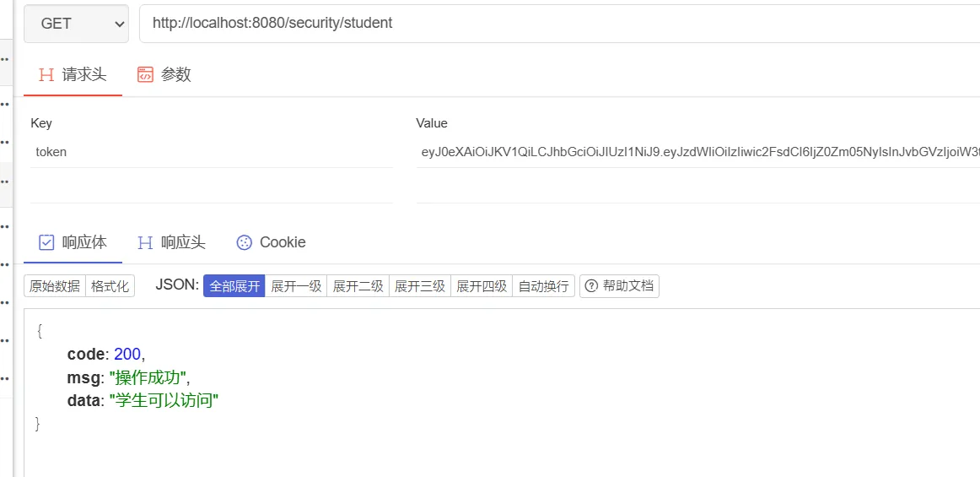Image resolution: width=980 pixels, height=477 pixels.
Task: Click 展开三级 to expand three levels
Action: coord(420,286)
